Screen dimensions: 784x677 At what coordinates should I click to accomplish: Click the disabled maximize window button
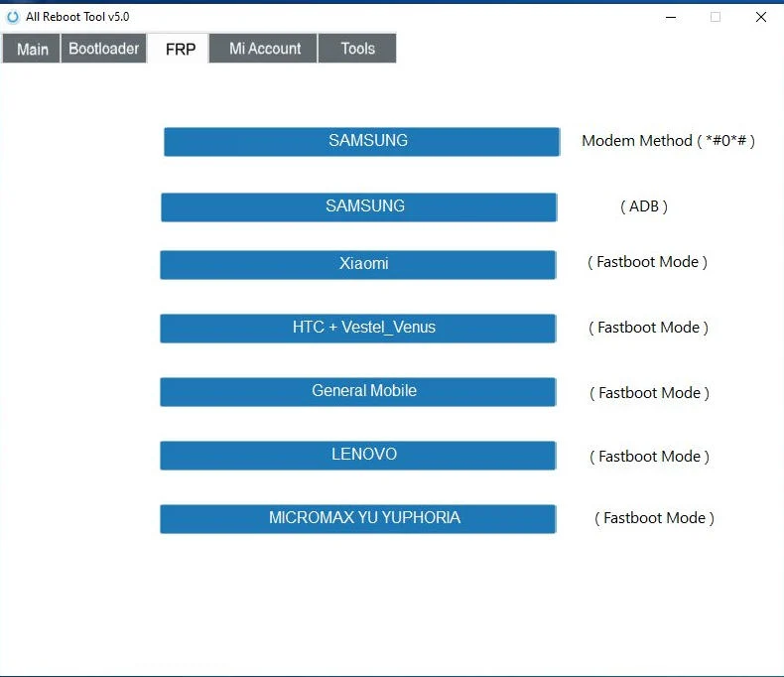tap(715, 17)
